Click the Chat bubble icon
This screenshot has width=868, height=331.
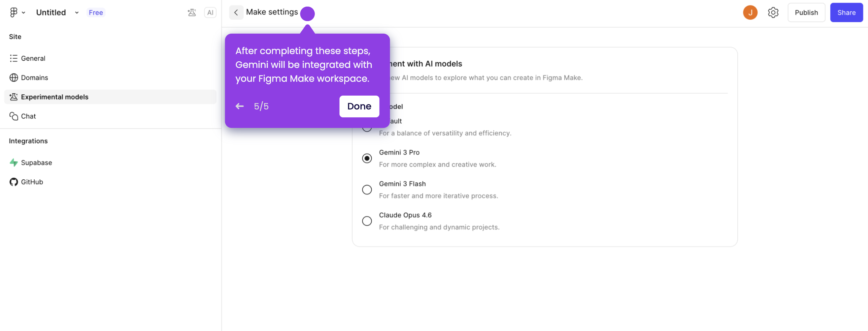[14, 116]
